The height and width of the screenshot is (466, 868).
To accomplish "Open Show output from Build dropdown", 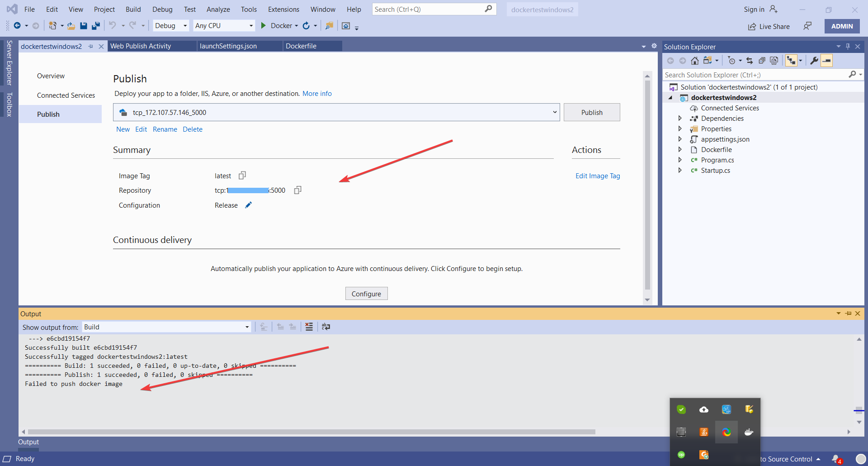I will (166, 327).
